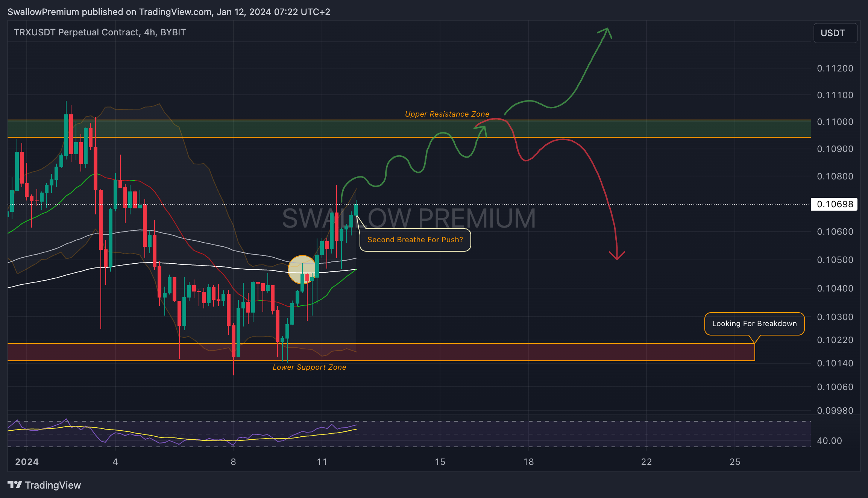The width and height of the screenshot is (868, 498).
Task: Click the RSI 40.00 axis label
Action: (830, 441)
